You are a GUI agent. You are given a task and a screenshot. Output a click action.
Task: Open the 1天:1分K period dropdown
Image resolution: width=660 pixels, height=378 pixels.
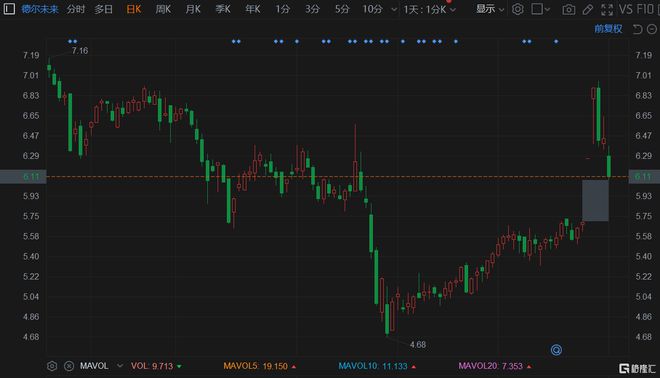tap(429, 9)
